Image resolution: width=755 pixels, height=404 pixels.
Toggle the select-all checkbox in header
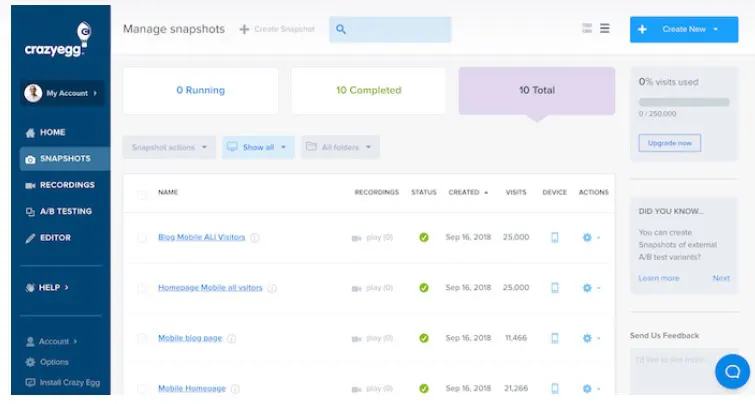142,194
